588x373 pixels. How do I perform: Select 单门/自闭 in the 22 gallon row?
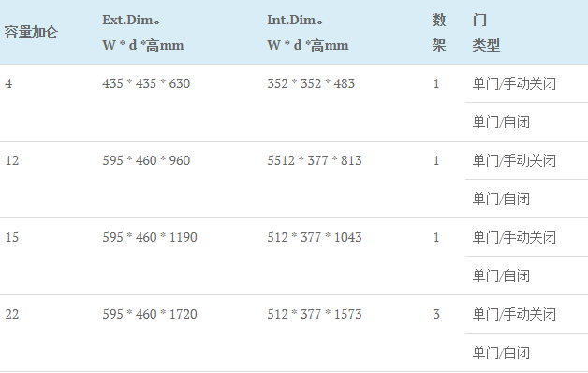tap(501, 352)
